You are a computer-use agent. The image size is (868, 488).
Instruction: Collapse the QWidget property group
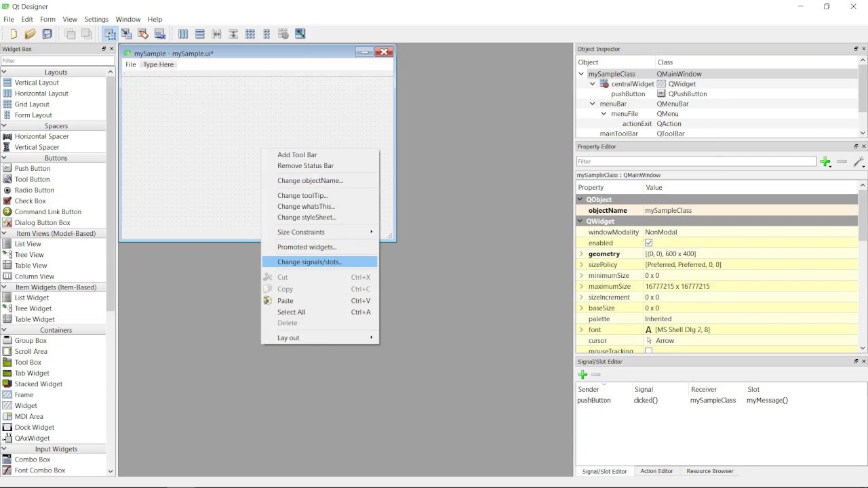pyautogui.click(x=580, y=221)
